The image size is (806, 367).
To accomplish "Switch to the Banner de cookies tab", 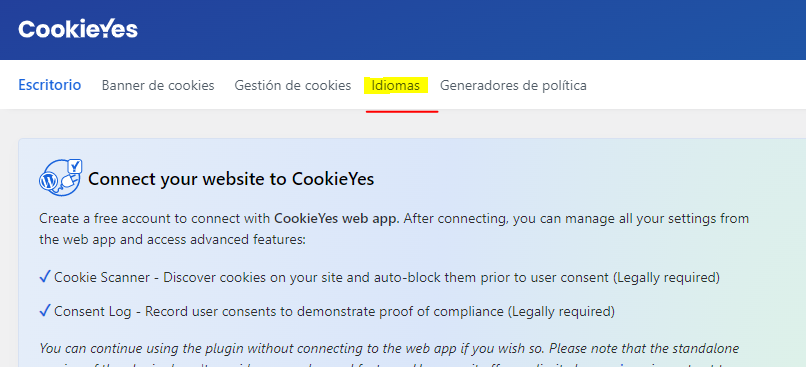I will tap(158, 85).
